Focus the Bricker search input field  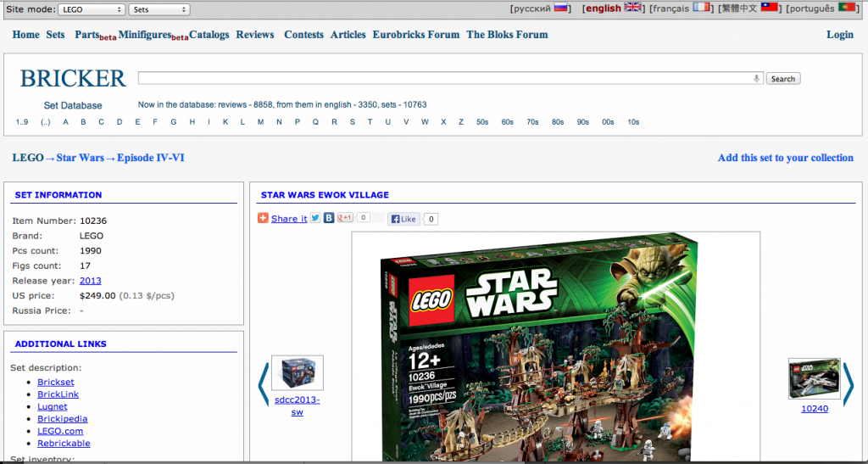[x=451, y=78]
